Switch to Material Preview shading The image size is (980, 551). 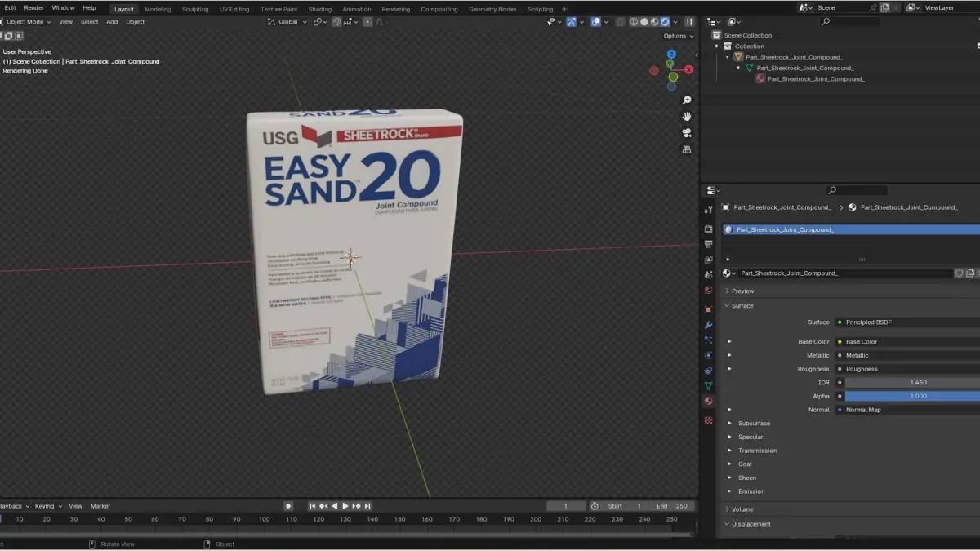[x=655, y=22]
